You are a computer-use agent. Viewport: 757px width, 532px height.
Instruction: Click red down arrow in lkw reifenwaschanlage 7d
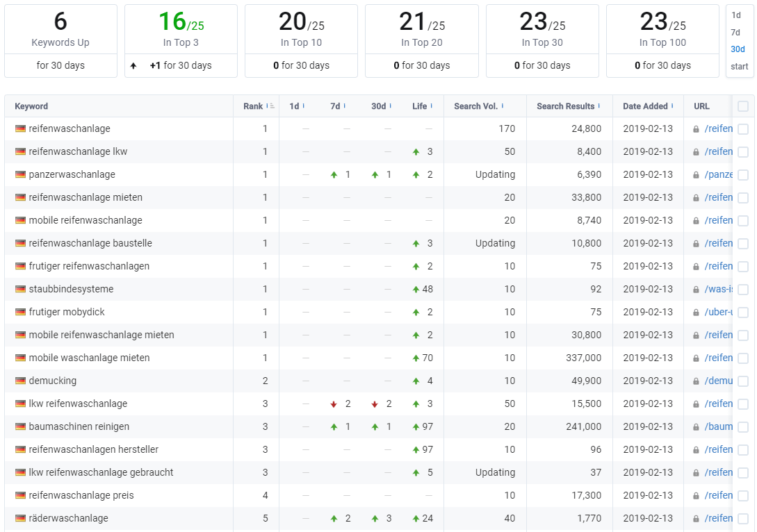(x=334, y=404)
